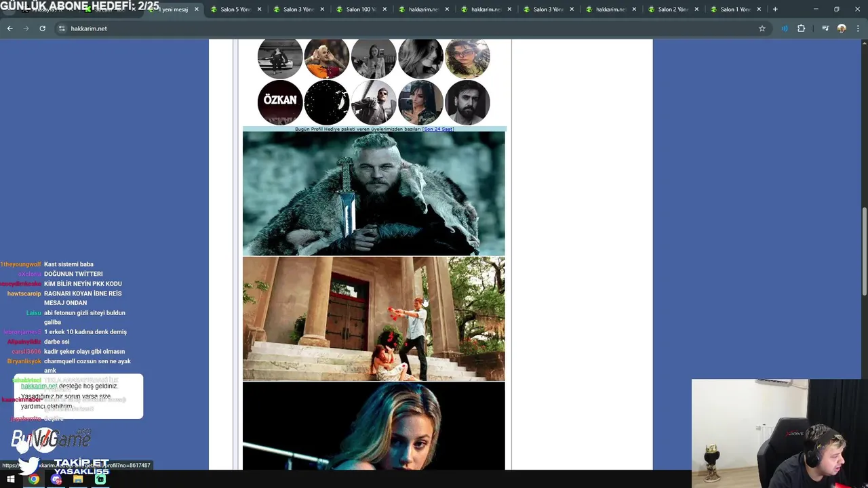The image size is (868, 488).
Task: View site information for hakkarim.net
Action: coord(62,28)
